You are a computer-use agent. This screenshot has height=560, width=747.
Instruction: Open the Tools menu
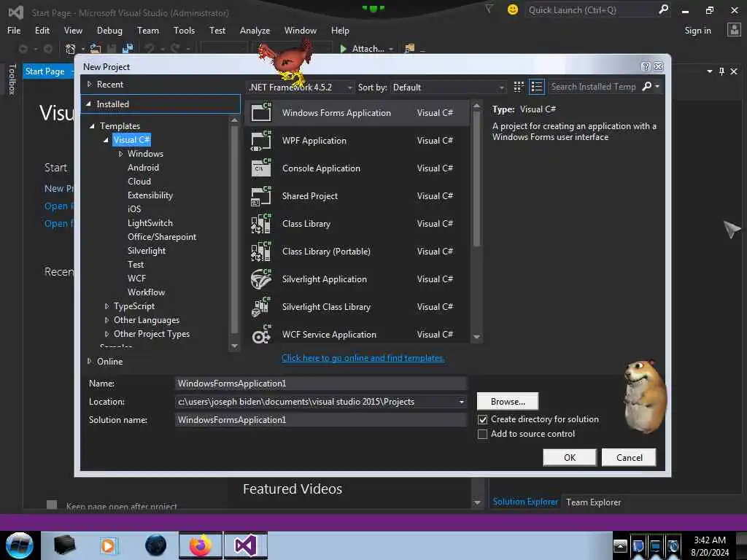pos(184,31)
